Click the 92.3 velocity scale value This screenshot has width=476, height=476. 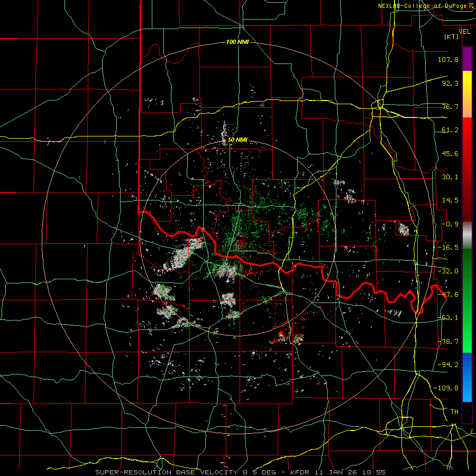point(450,83)
